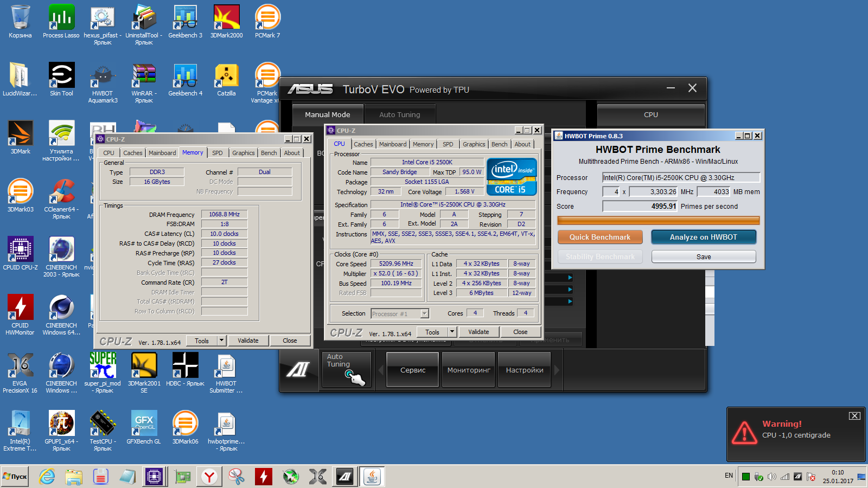Open Сервис section in AI Suite
This screenshot has height=488, width=868.
tap(413, 370)
